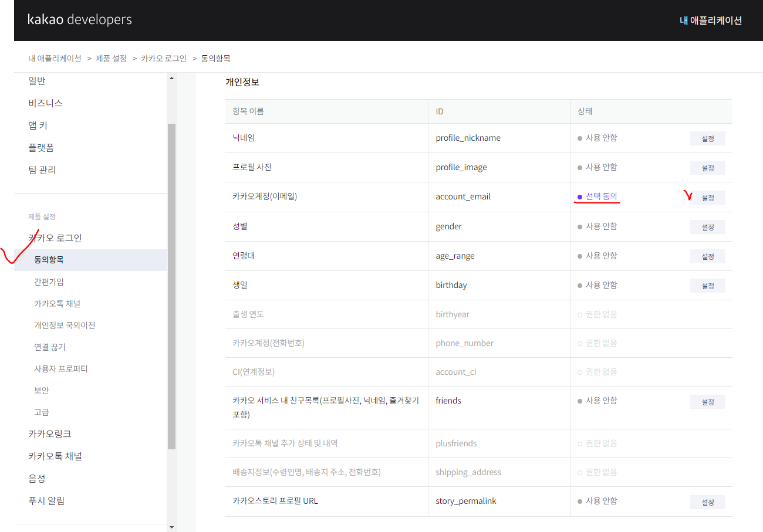Click 카카오계정(이메일) item name
This screenshot has height=532, width=763.
pos(265,196)
